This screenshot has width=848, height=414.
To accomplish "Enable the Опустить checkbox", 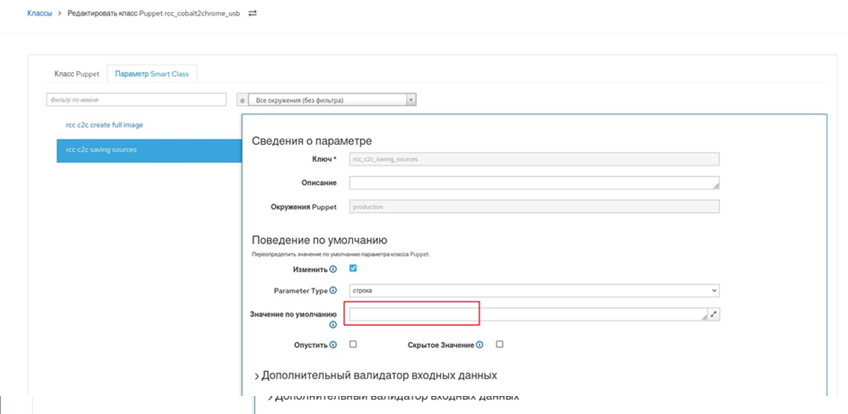I will click(x=353, y=344).
